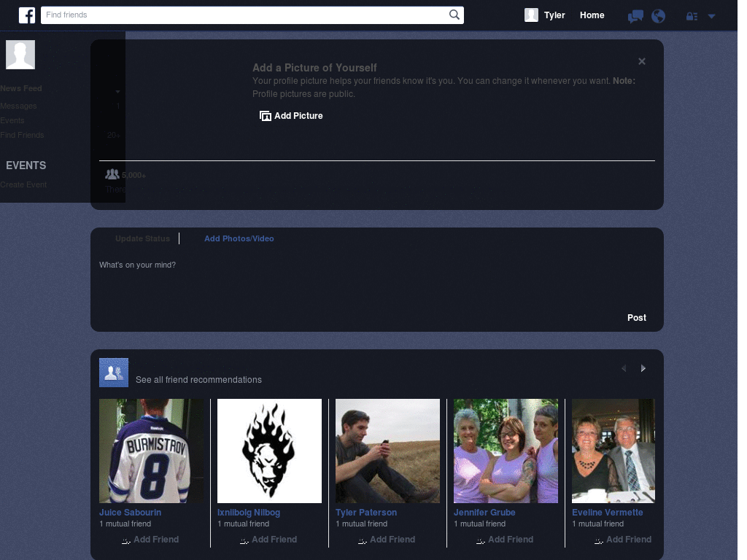
Task: Click the EVENTS heading in sidebar
Action: click(x=26, y=166)
